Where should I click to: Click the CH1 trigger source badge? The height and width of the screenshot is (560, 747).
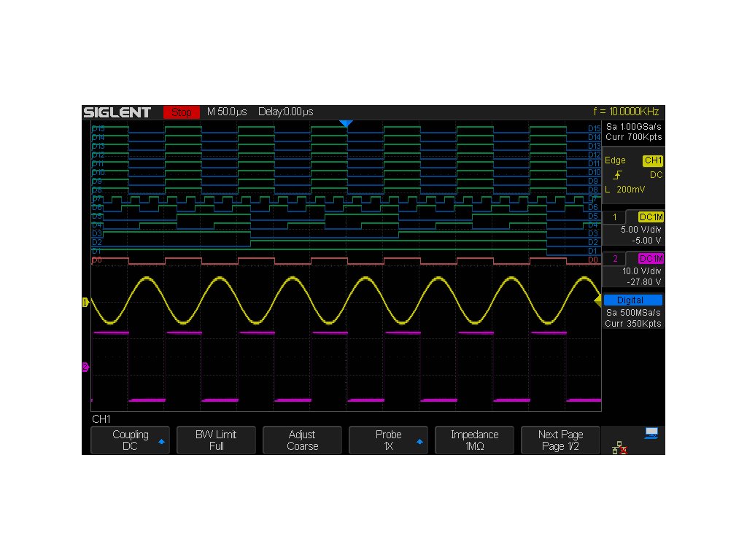(653, 160)
